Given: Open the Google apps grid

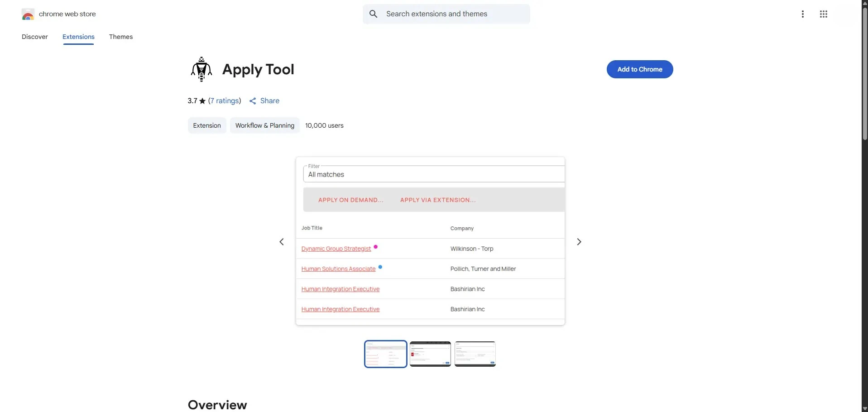Looking at the screenshot, I should [x=824, y=14].
